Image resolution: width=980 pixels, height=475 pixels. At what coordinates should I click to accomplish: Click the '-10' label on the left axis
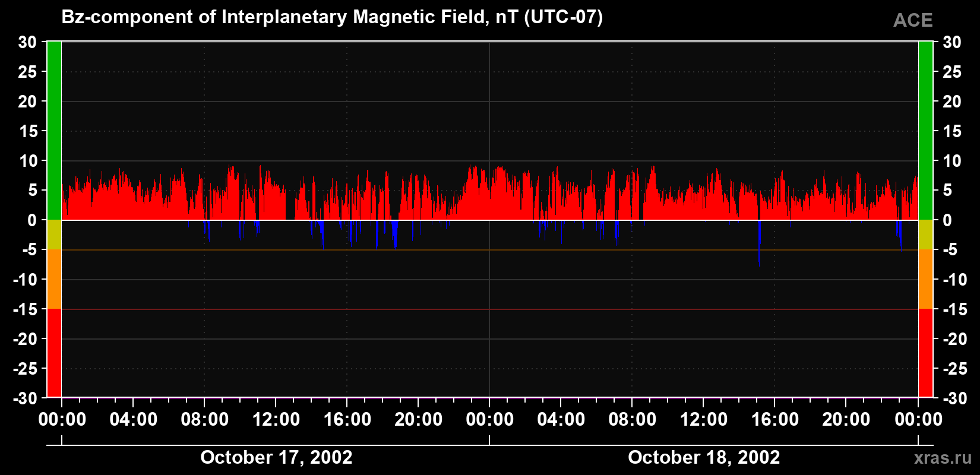tap(25, 280)
